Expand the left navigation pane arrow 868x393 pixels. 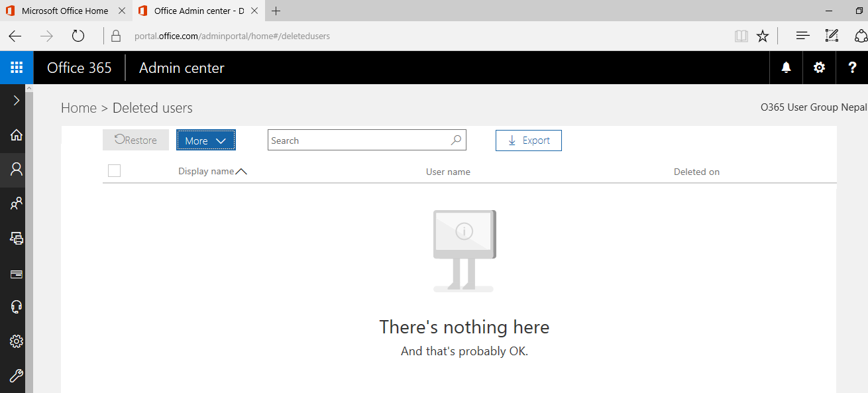point(17,101)
